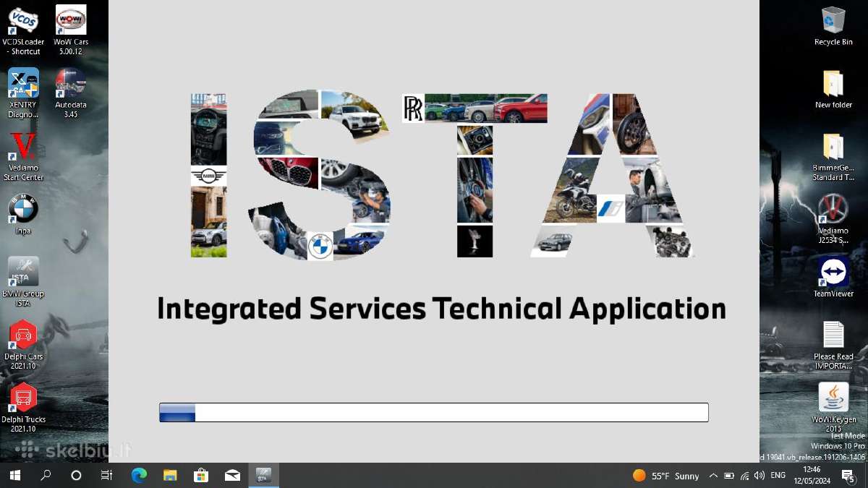The image size is (868, 488).
Task: Launch the XENTRY Diagnosis desktop icon
Action: click(23, 93)
